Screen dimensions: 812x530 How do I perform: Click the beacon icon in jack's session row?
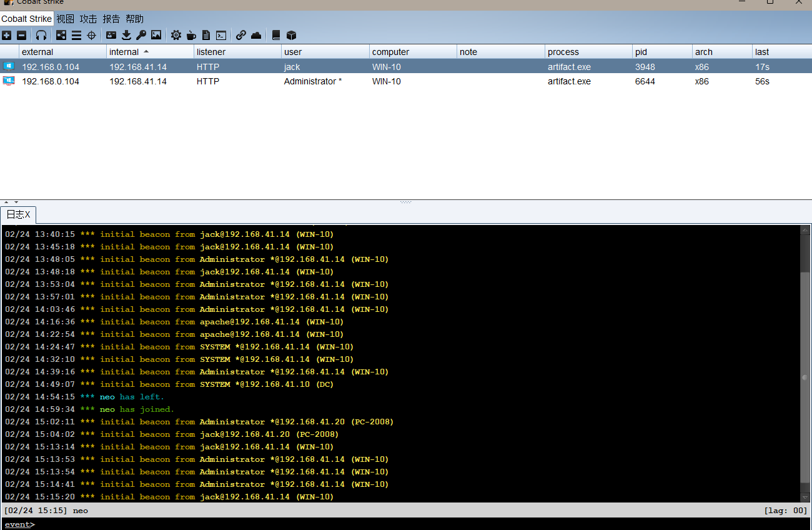pos(9,66)
